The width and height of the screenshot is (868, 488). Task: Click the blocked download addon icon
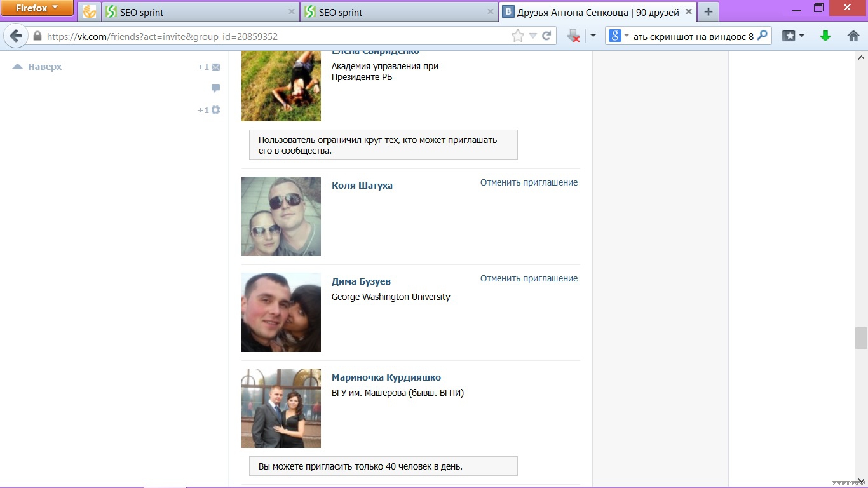[574, 36]
